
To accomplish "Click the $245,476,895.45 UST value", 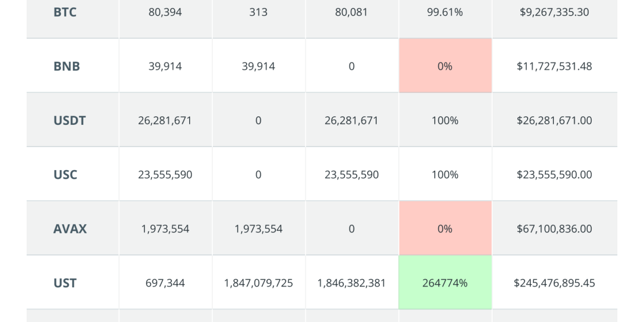I will pos(554,283).
